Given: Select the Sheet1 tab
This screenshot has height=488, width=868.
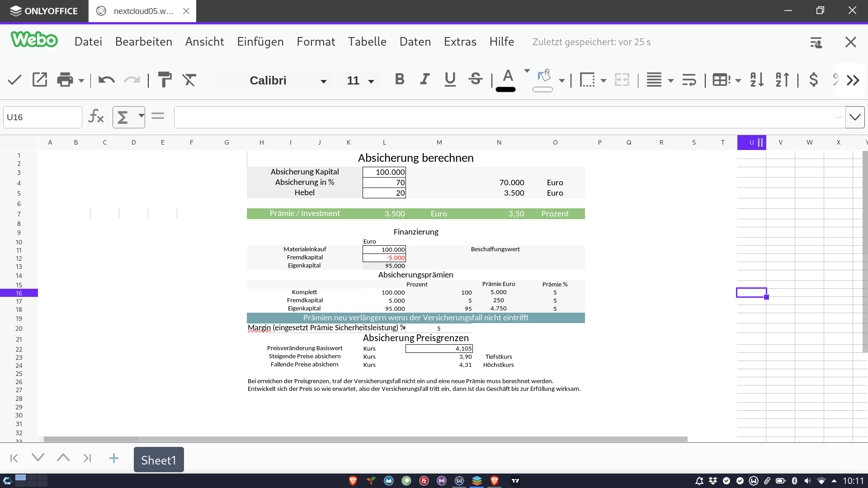Looking at the screenshot, I should click(x=159, y=460).
